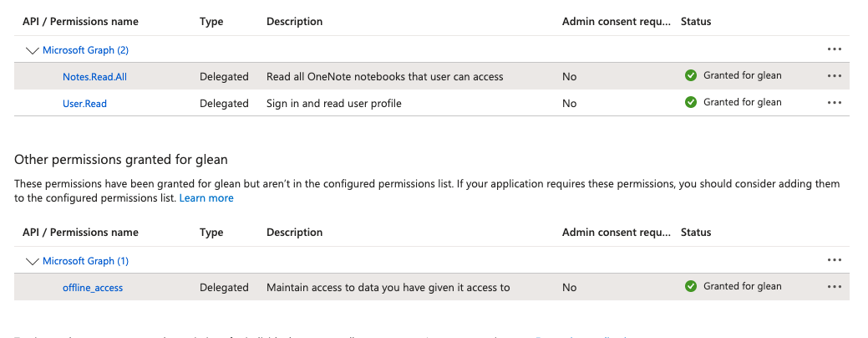Screen dimensions: 868x338
Task: Open ellipsis menu for Microsoft Graph (2) group
Action: pos(834,49)
